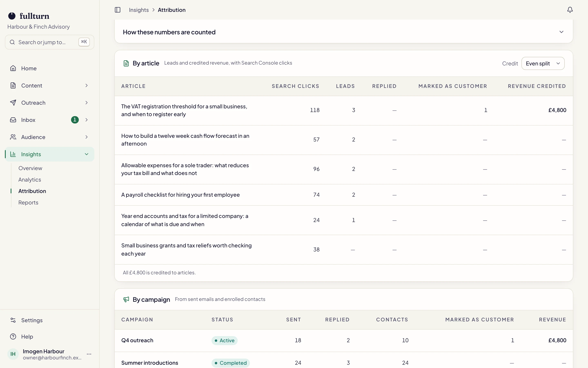The image size is (588, 368).
Task: Open the payroll checklist article row
Action: [x=344, y=195]
